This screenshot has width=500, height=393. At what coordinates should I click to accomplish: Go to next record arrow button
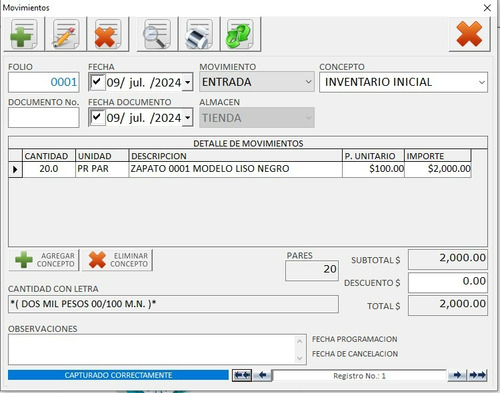coord(457,375)
